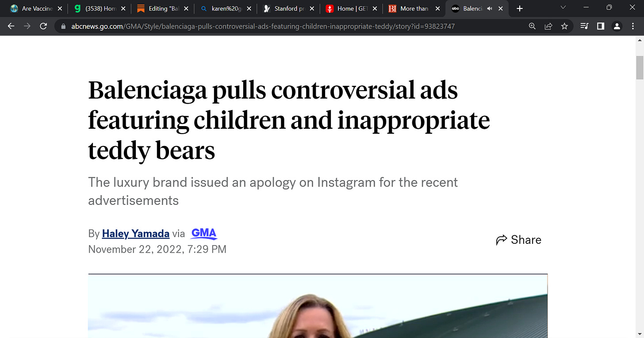644x338 pixels.
Task: Open the zoom magnifier icon in address bar
Action: (x=533, y=26)
